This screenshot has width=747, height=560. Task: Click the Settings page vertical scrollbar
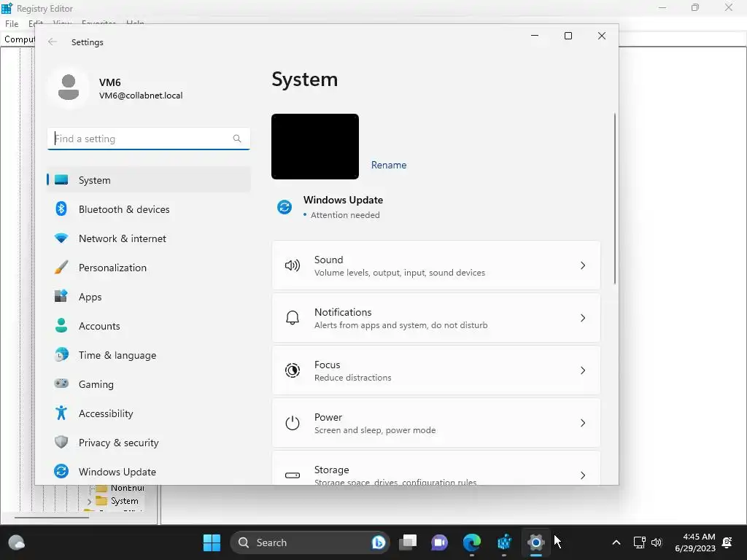(x=614, y=198)
